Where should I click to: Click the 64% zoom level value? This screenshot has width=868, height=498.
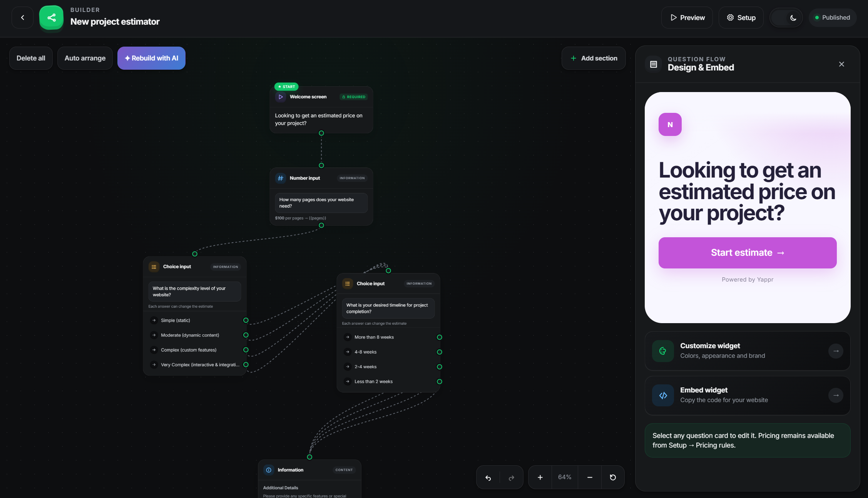(565, 477)
